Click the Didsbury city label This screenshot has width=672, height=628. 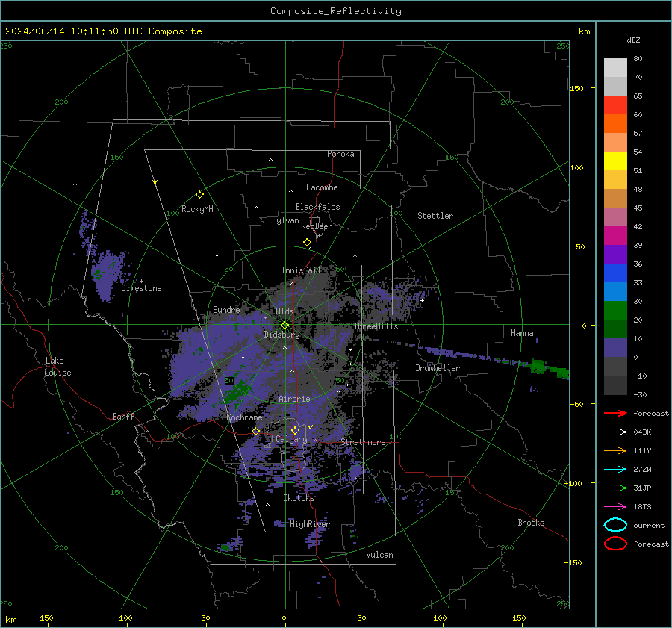(282, 335)
